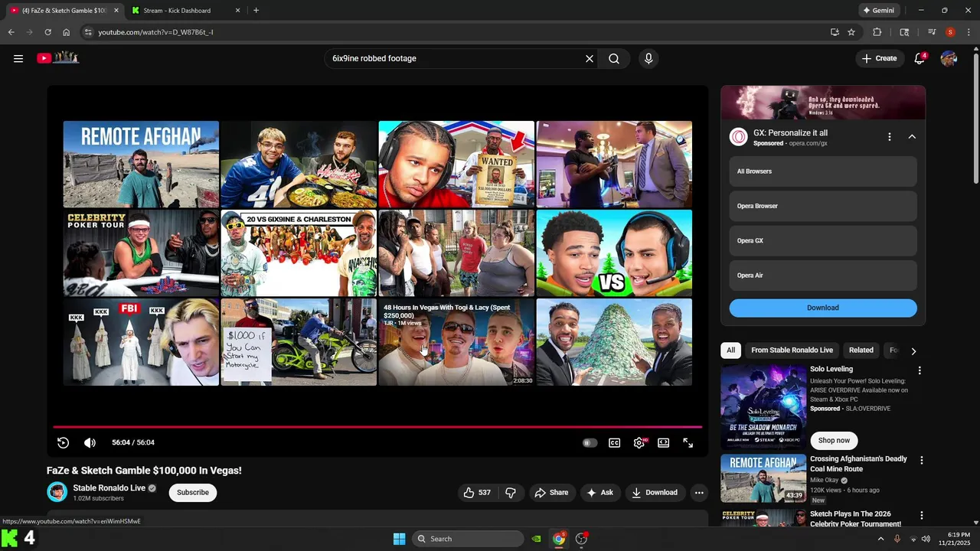Open player settings gear
Viewport: 980px width, 551px height.
(x=639, y=442)
